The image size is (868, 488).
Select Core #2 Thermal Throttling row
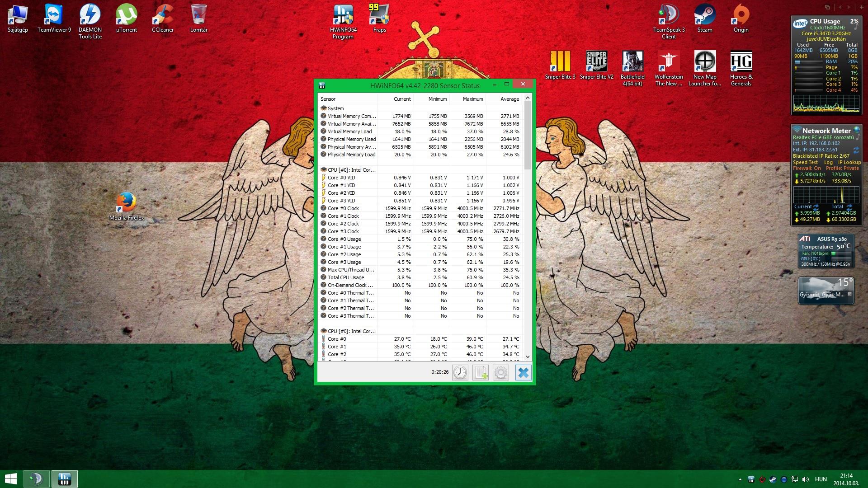420,308
